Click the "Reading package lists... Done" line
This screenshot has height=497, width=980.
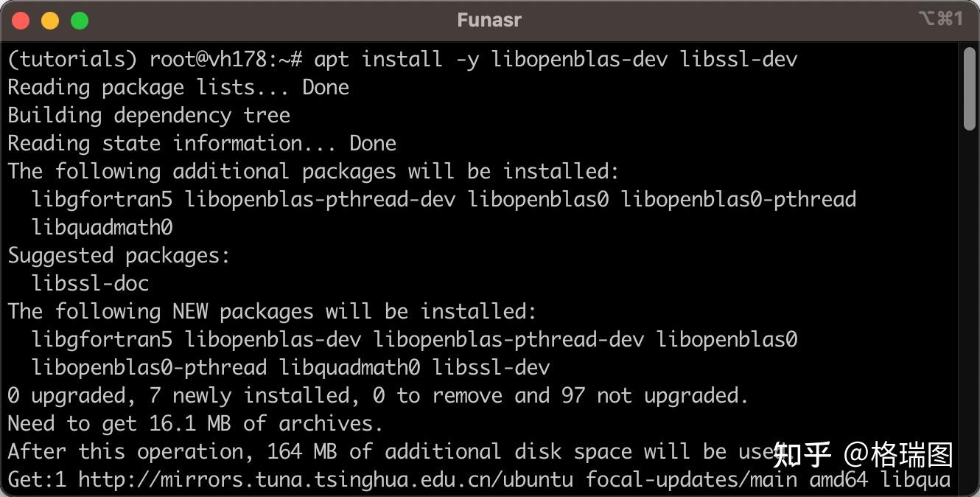coord(178,87)
